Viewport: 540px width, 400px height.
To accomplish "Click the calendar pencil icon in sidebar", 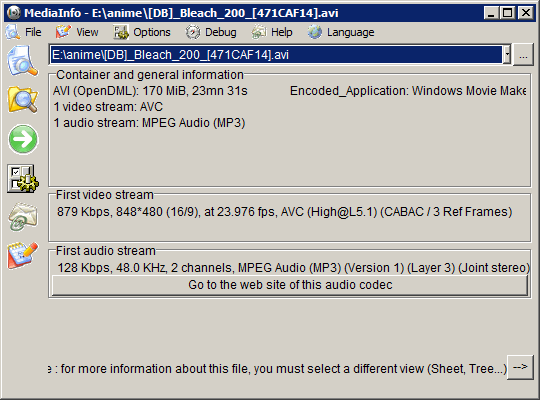I will (x=23, y=255).
